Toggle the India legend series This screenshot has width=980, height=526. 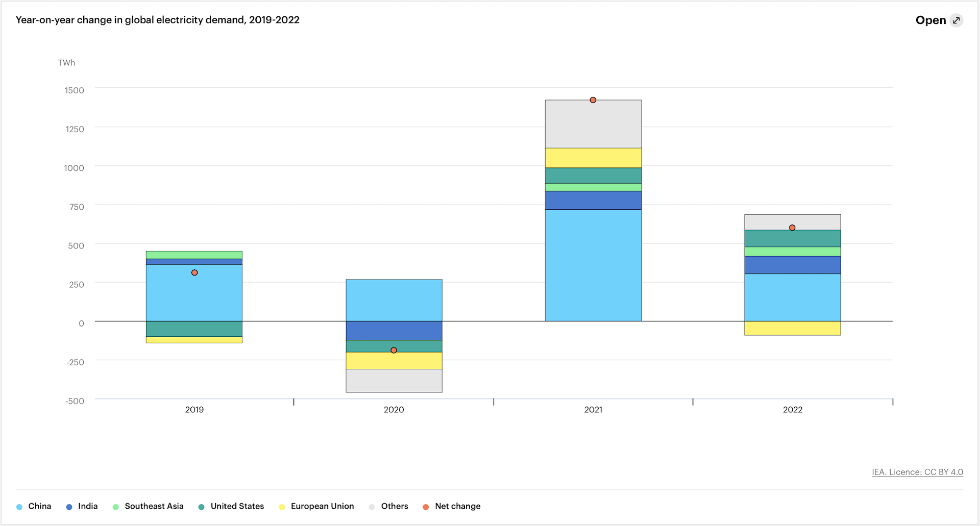coord(82,506)
